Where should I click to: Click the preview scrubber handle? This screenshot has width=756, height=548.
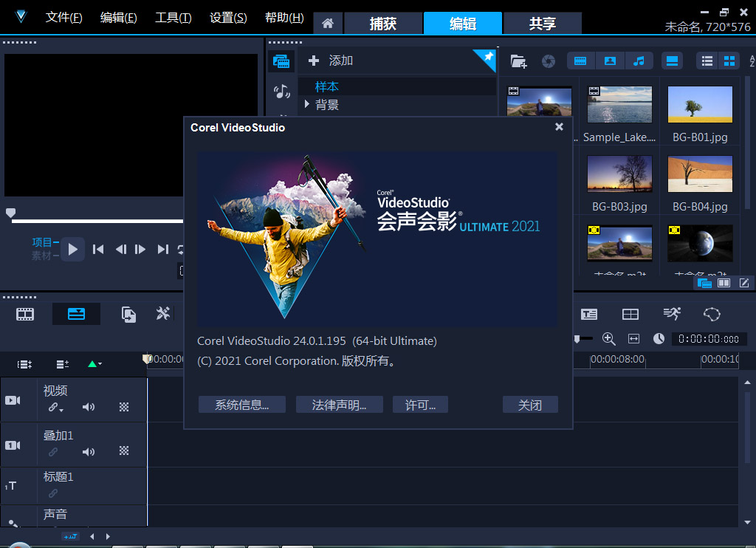[10, 213]
